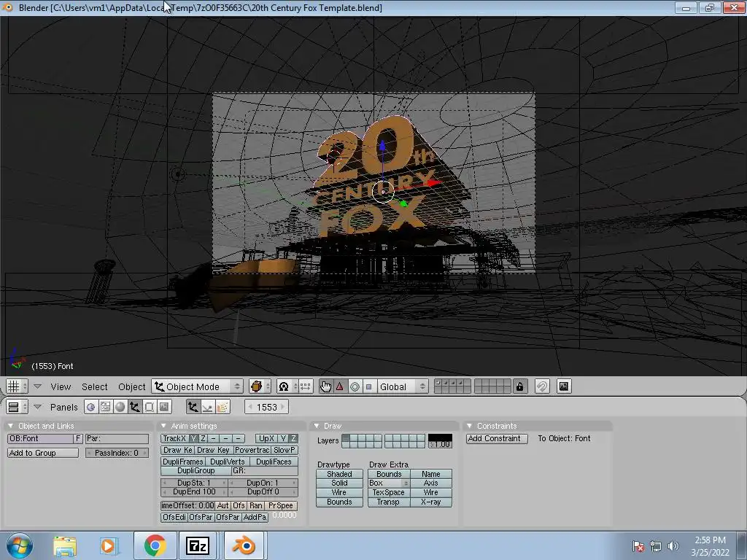Click the black object color swatch

440,437
